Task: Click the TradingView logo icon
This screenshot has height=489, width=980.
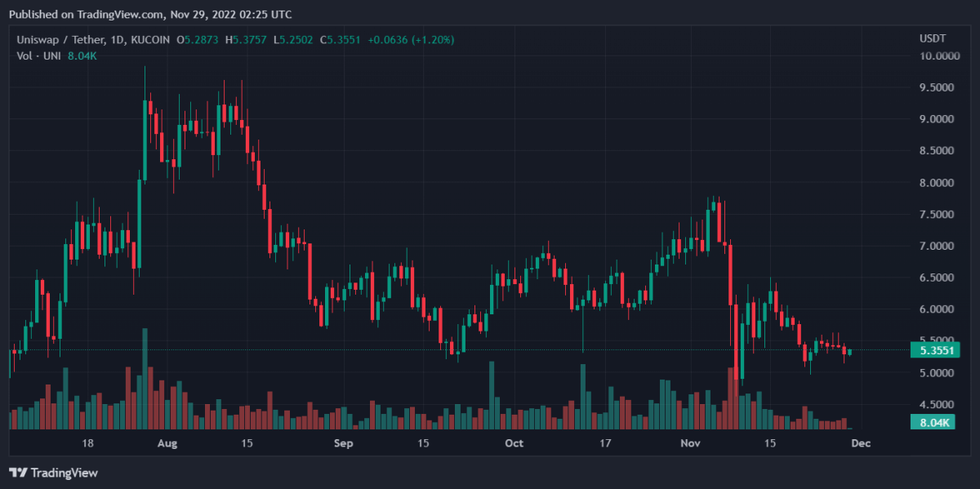Action: pyautogui.click(x=18, y=473)
